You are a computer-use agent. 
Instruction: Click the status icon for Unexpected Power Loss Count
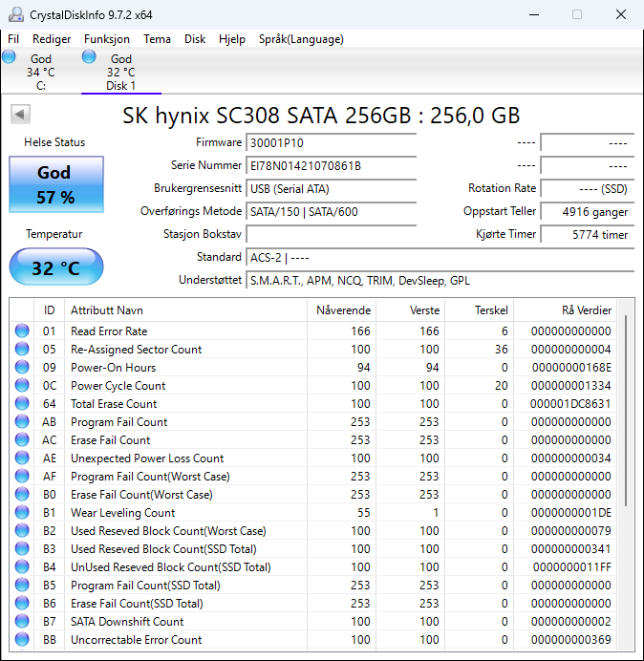22,458
